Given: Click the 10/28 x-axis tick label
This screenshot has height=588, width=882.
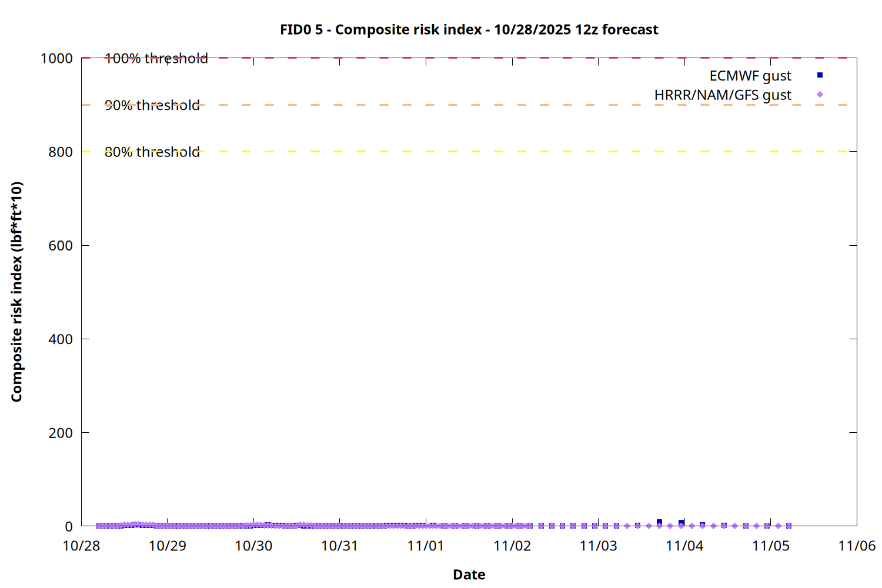Looking at the screenshot, I should coord(81,546).
